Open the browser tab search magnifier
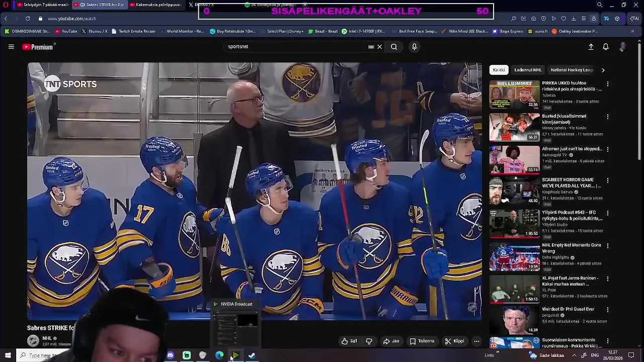644x362 pixels. click(x=600, y=5)
